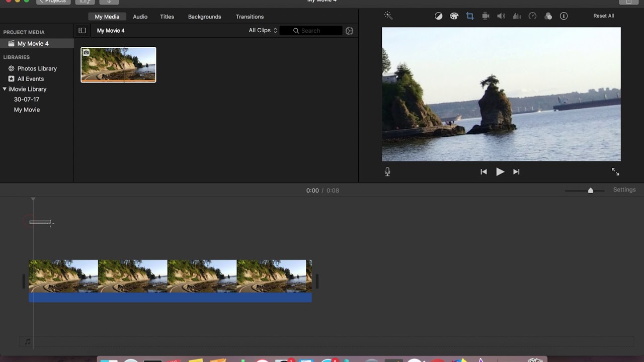This screenshot has width=644, height=362.
Task: Select the cropping tool
Action: (x=470, y=16)
